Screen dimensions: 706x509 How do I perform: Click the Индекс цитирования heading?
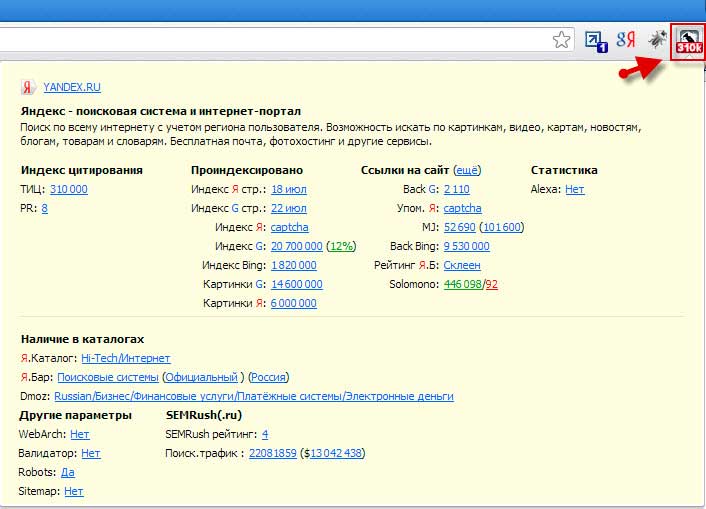(x=81, y=170)
